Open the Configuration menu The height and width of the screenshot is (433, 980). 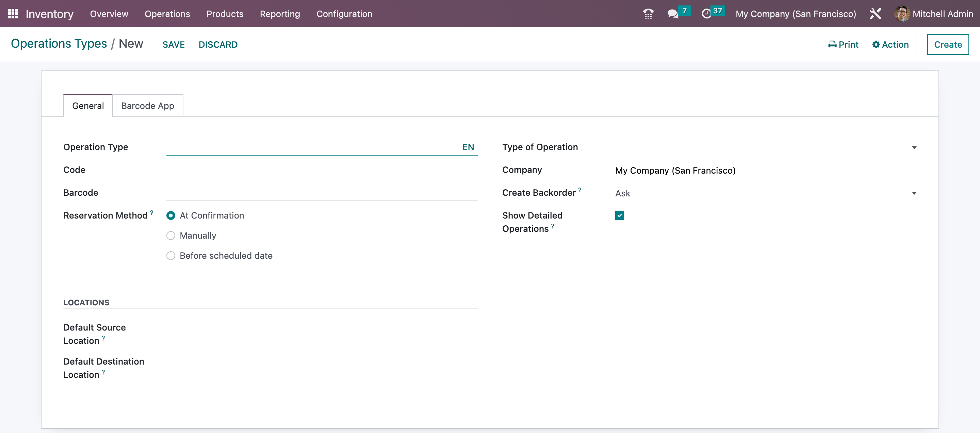(344, 14)
